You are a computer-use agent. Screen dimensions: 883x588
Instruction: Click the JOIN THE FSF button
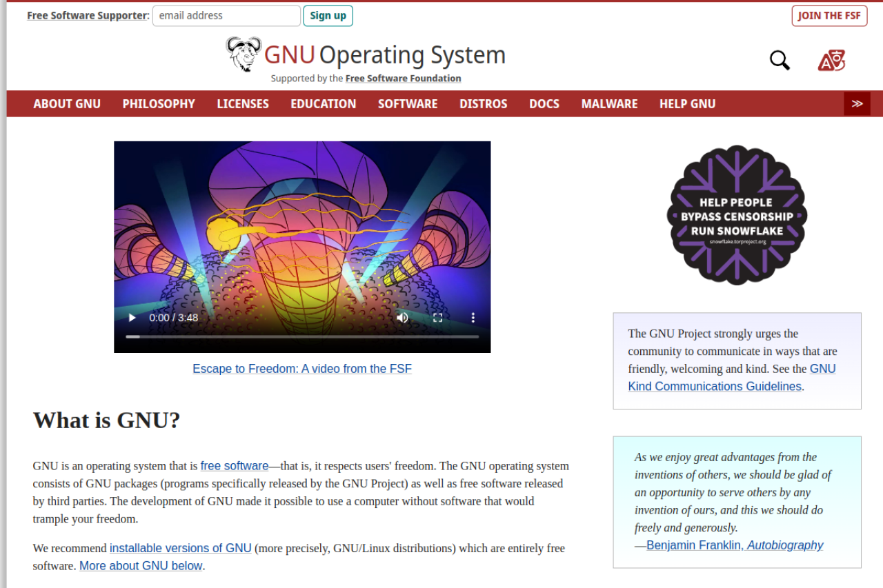tap(829, 16)
